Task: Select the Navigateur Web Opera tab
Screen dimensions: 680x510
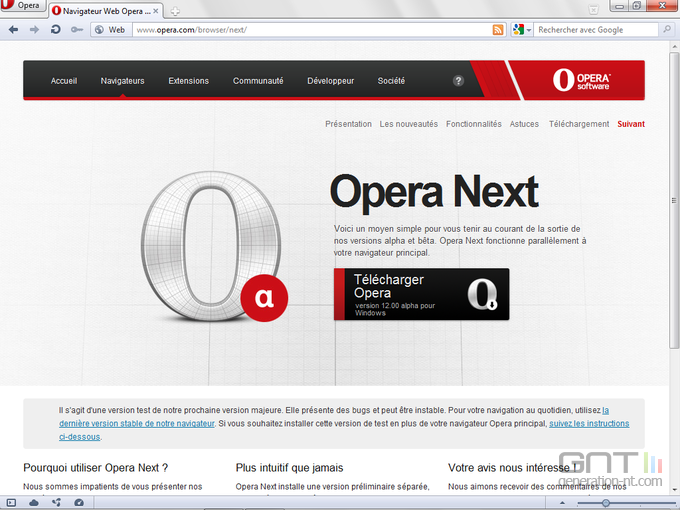Action: click(x=106, y=11)
